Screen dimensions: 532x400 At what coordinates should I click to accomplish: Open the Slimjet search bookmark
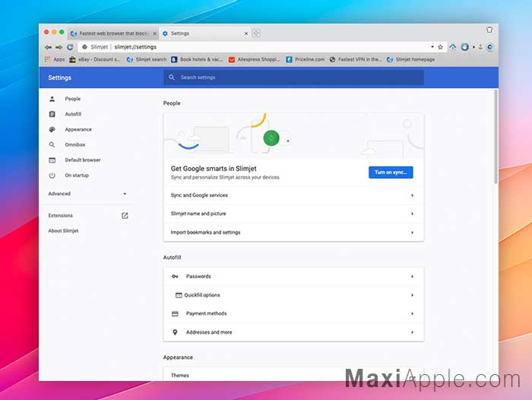[147, 59]
